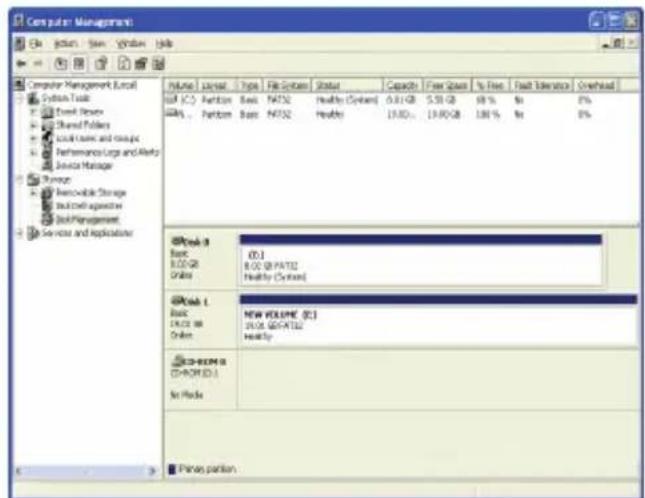Open the File menu

[x=36, y=43]
